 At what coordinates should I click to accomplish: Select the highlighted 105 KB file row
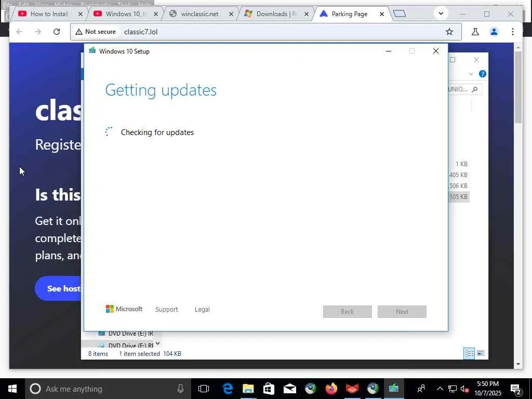(x=458, y=197)
